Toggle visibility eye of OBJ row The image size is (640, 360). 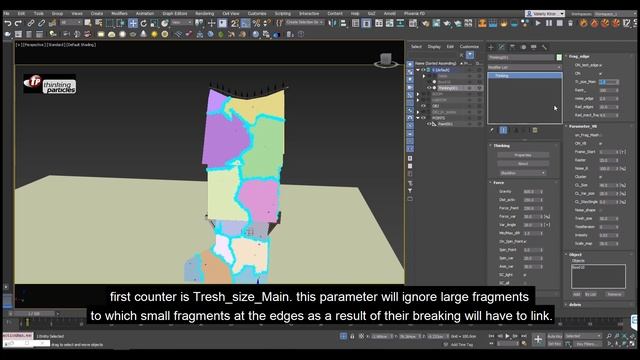(x=423, y=106)
